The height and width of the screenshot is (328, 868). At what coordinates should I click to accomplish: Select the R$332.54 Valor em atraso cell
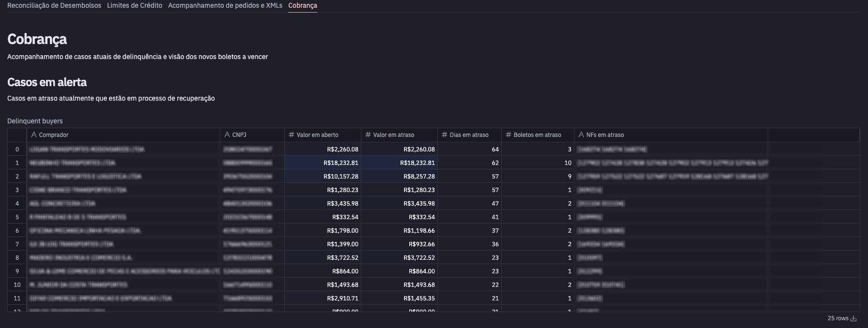pos(399,217)
